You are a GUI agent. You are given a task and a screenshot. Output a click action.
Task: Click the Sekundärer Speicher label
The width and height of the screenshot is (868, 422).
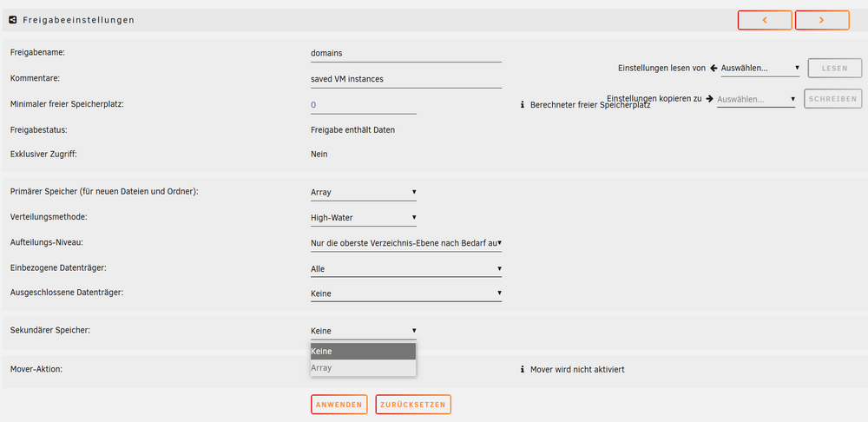tap(50, 330)
